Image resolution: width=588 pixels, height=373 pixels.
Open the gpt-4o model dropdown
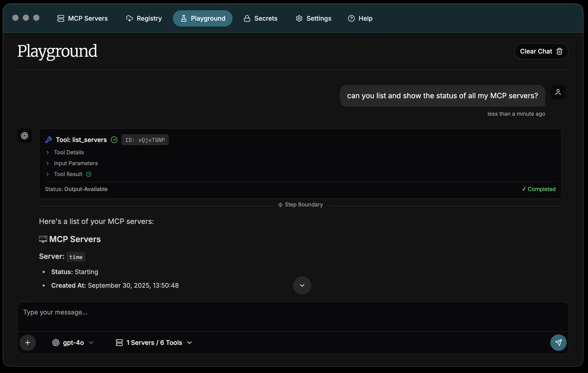pyautogui.click(x=73, y=342)
